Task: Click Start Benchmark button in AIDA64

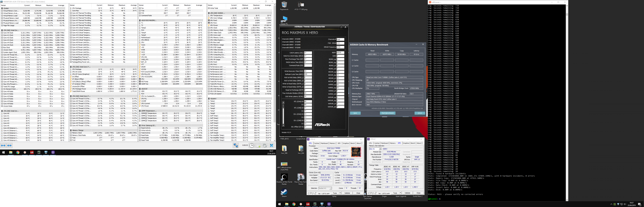Action: pos(388,113)
